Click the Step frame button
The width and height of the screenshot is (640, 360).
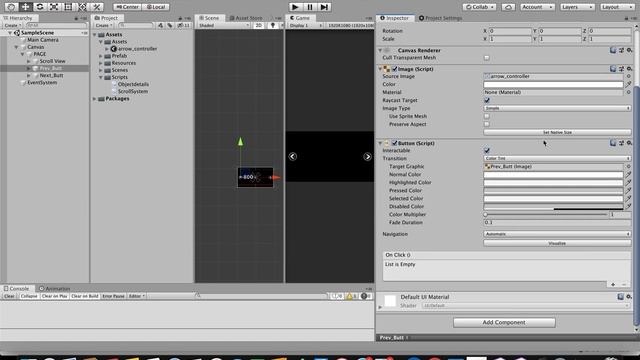tap(324, 7)
